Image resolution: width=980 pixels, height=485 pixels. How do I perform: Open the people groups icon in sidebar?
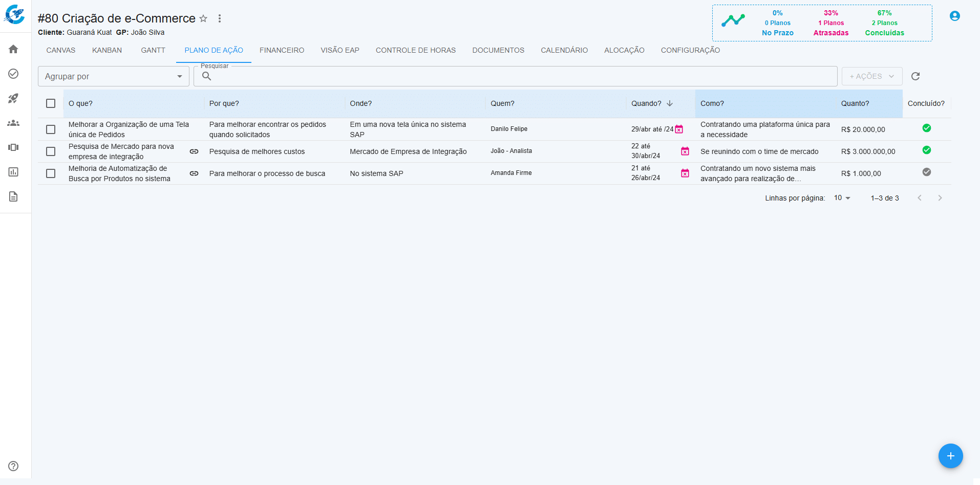[x=13, y=123]
